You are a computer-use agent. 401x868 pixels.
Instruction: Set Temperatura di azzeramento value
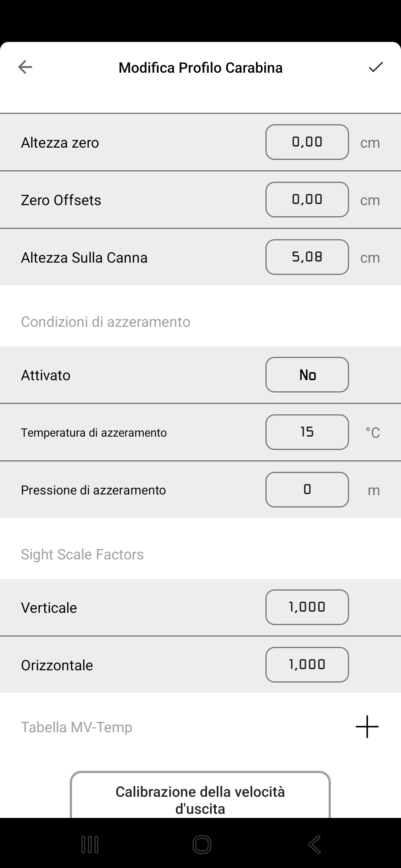307,432
